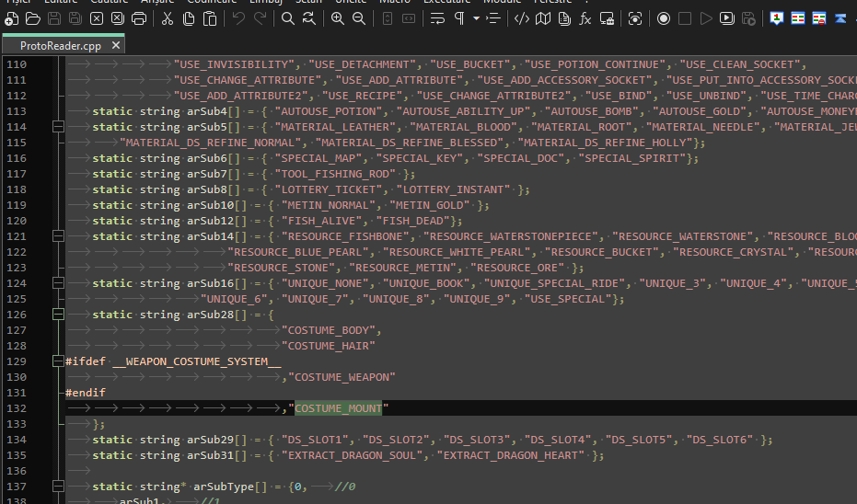Toggle the indent guide icon
The width and height of the screenshot is (857, 504).
[493, 19]
